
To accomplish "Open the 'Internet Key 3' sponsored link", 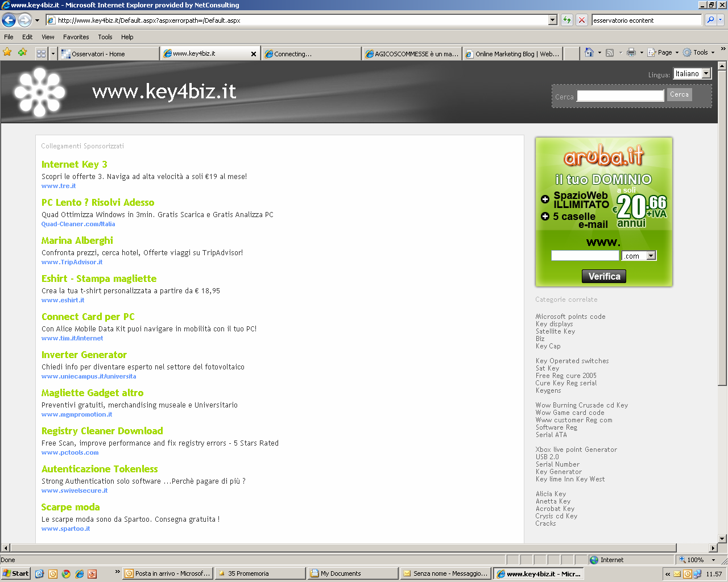I will pyautogui.click(x=75, y=164).
